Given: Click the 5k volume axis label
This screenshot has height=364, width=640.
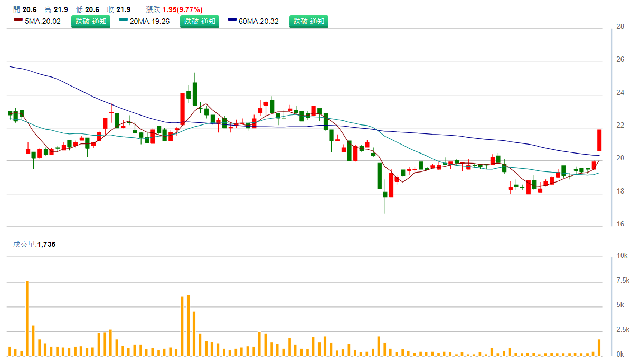Looking at the screenshot, I should pyautogui.click(x=620, y=305).
